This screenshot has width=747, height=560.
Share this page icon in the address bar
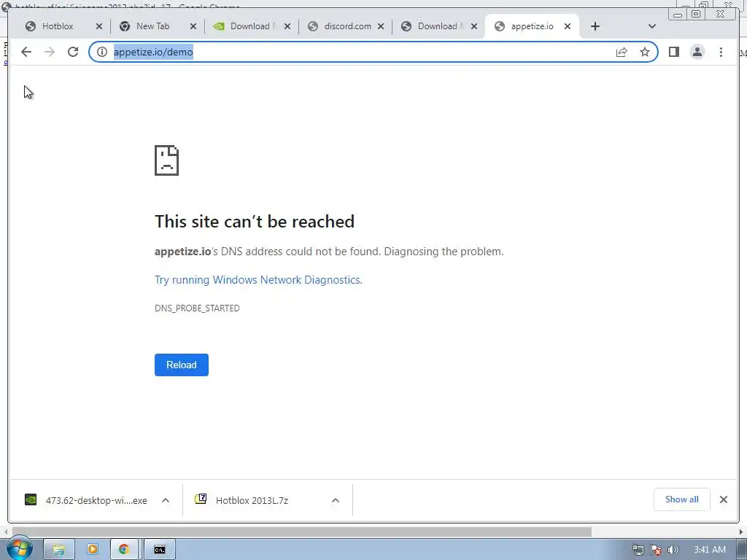click(622, 52)
